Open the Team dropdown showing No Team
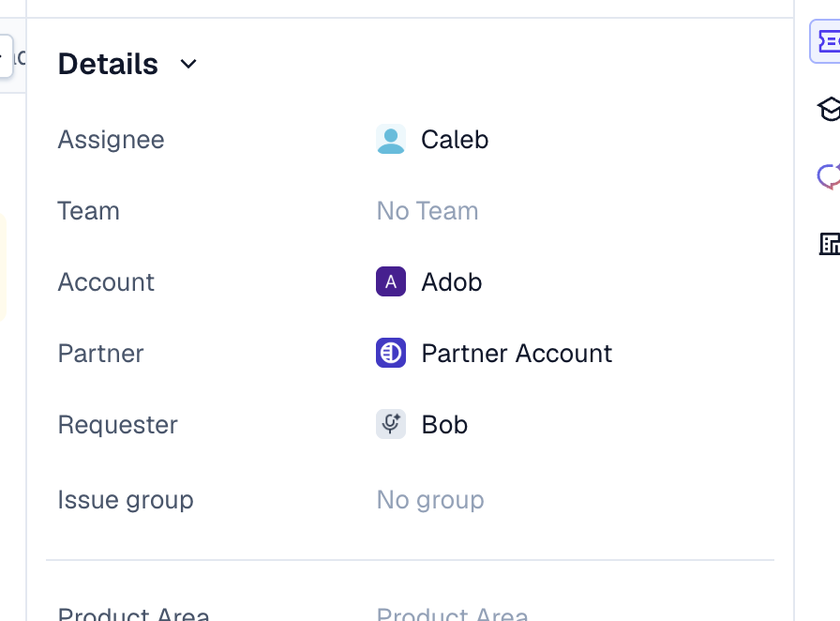Viewport: 840px width, 621px height. 427,210
